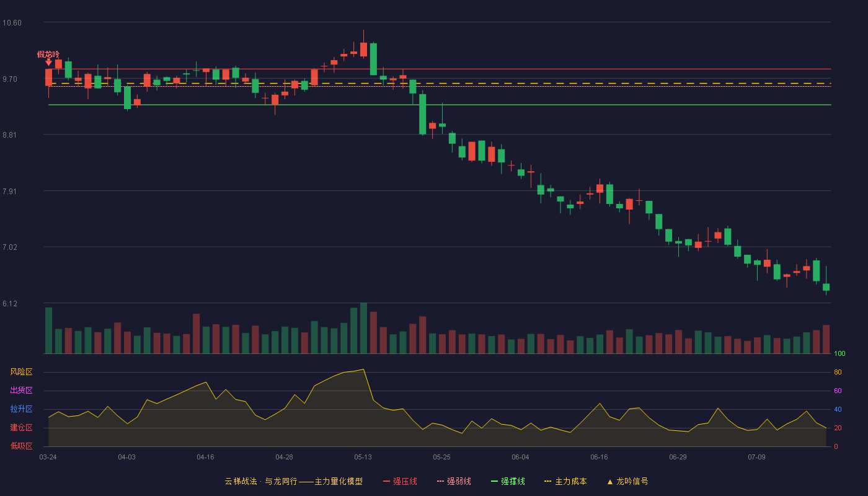The image size is (868, 496).
Task: Click the green 强撑线 support line on chart
Action: click(x=440, y=105)
